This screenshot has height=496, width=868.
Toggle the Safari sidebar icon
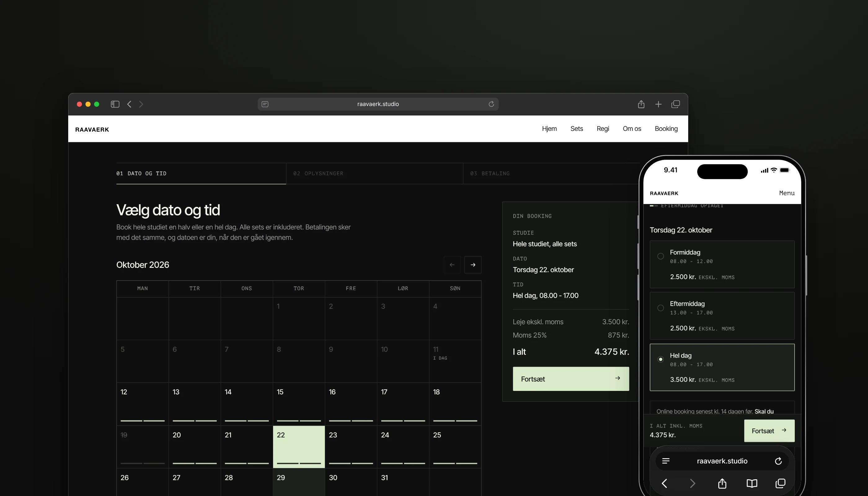pyautogui.click(x=115, y=104)
